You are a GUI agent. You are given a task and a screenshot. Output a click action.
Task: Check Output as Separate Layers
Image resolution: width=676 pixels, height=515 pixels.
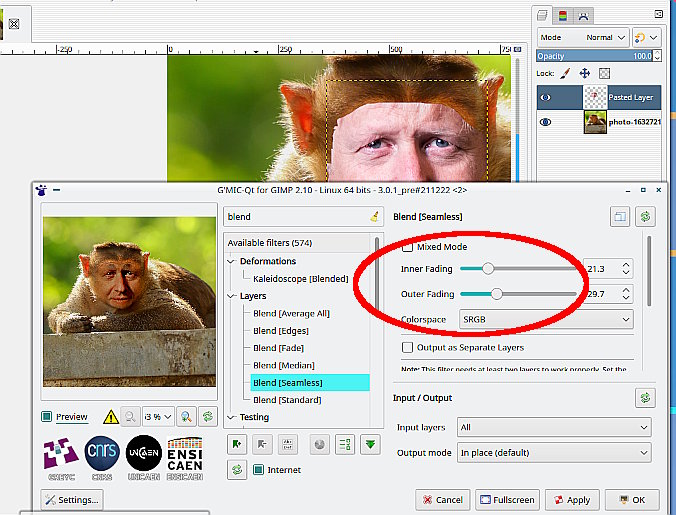(x=407, y=347)
